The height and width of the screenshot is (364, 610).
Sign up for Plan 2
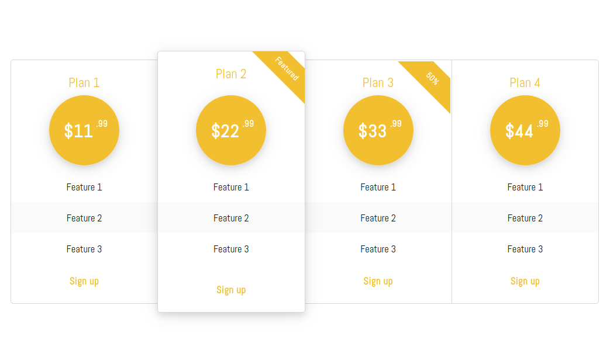coord(231,290)
